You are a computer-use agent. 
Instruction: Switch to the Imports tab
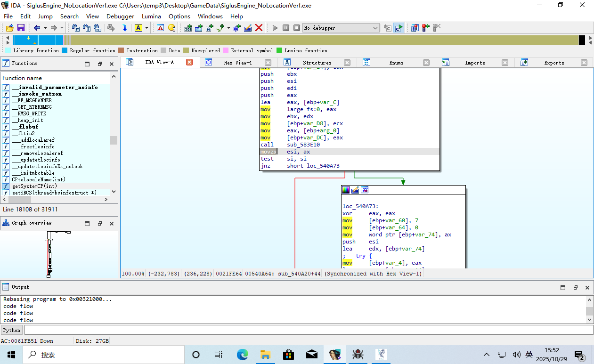click(474, 63)
